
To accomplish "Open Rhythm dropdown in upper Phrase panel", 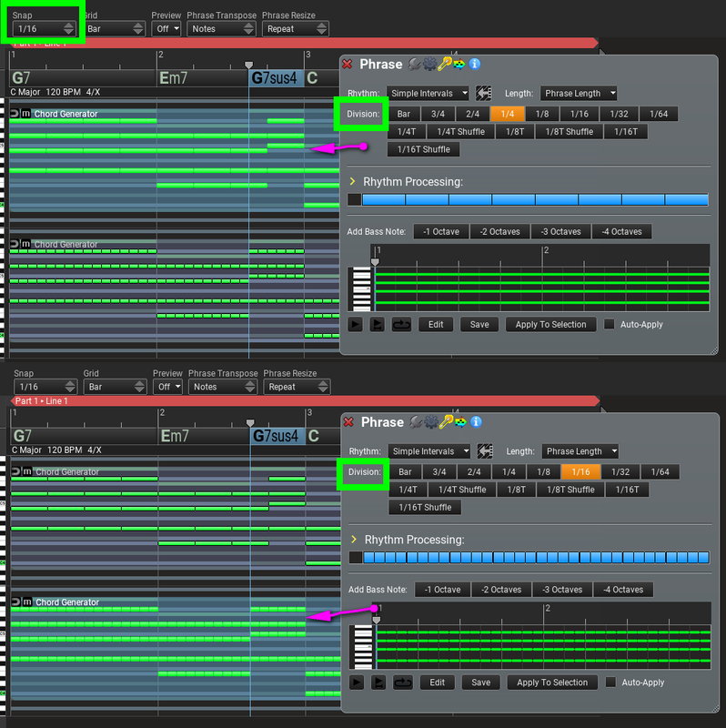I will click(428, 94).
